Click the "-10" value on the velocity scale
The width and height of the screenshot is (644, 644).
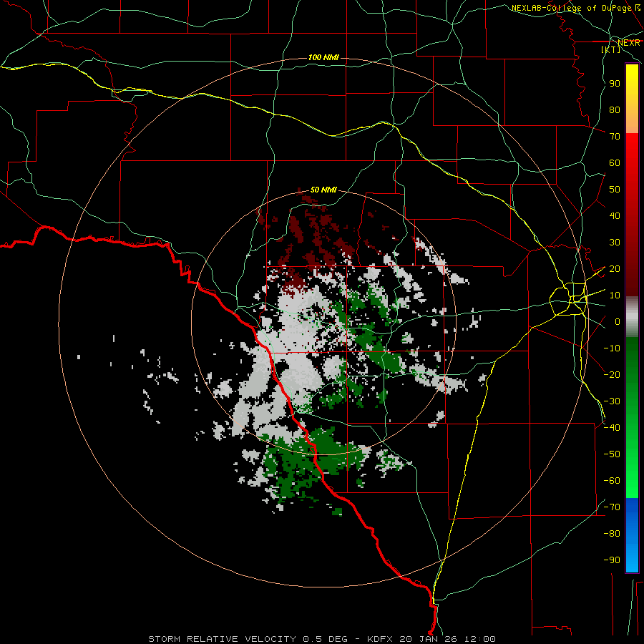612,348
